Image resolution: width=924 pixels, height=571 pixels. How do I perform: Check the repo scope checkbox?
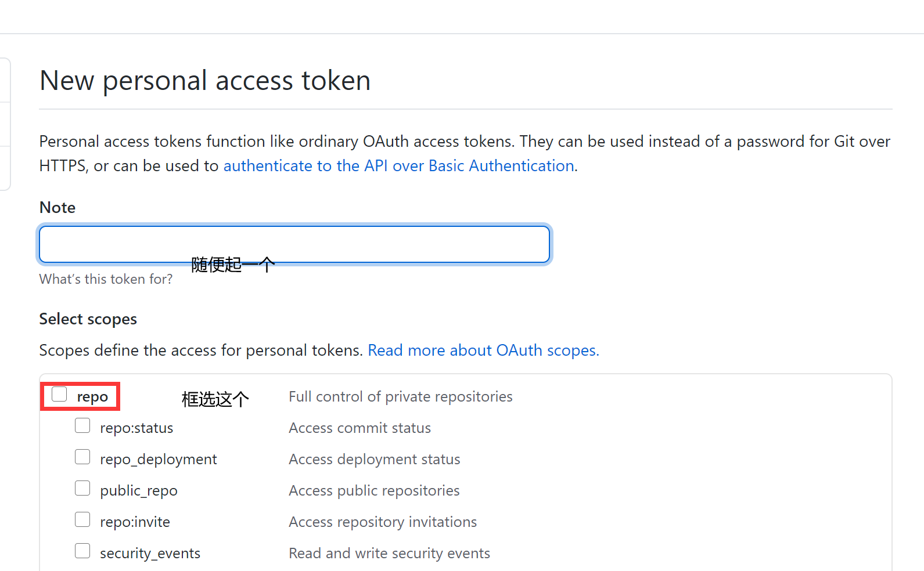59,394
